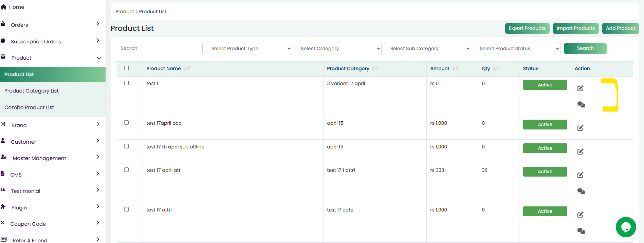This screenshot has width=644, height=243.
Task: Check the box for test 17 attri
Action: pos(127,209)
